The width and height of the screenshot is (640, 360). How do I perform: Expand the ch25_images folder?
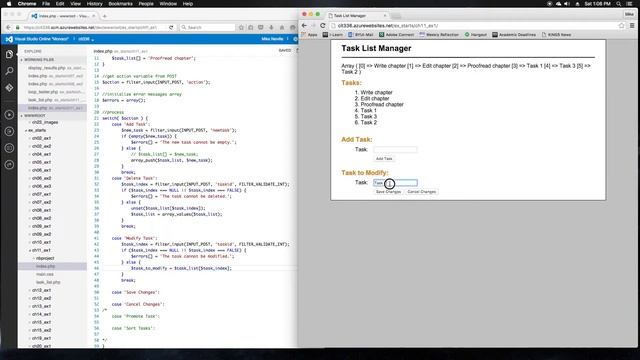[43, 122]
